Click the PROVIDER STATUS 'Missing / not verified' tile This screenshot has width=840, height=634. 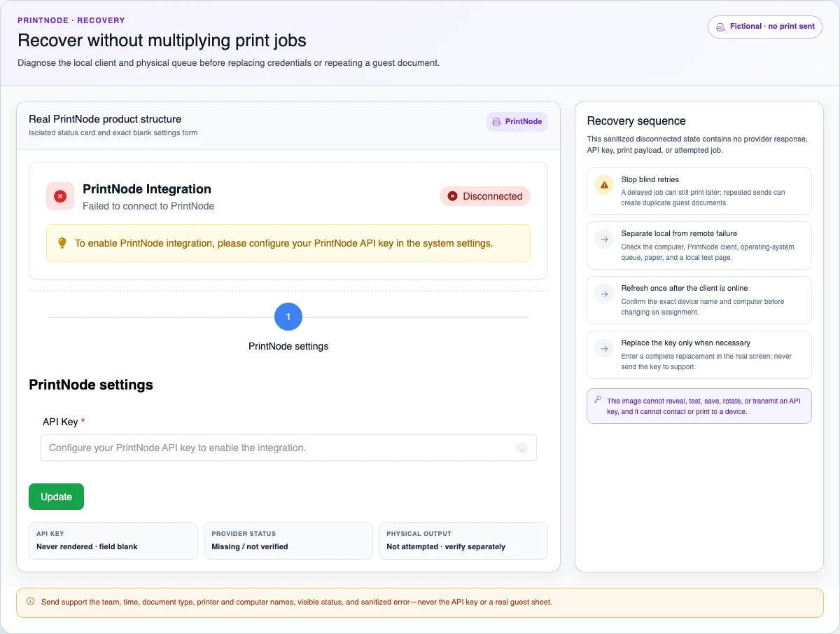pyautogui.click(x=288, y=540)
